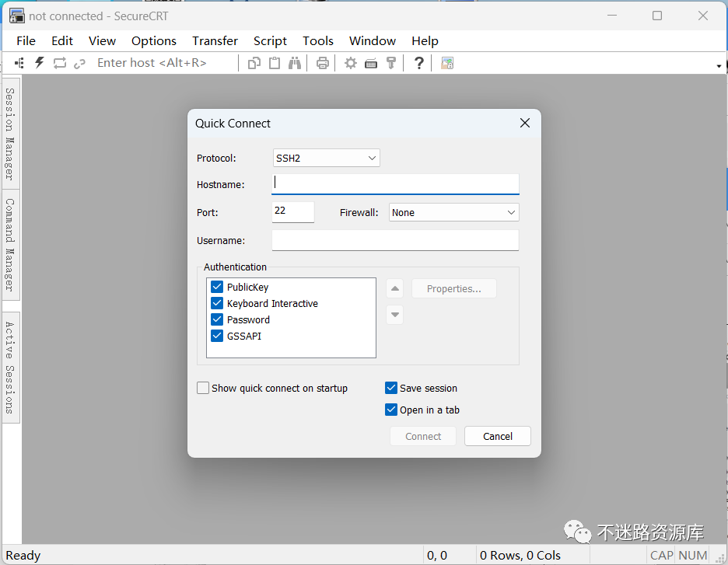Image resolution: width=728 pixels, height=565 pixels.
Task: Click the Cancel button
Action: click(x=497, y=436)
